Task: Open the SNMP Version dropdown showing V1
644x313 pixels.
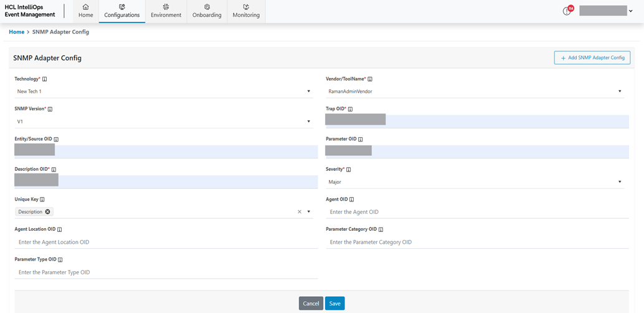Action: tap(164, 122)
